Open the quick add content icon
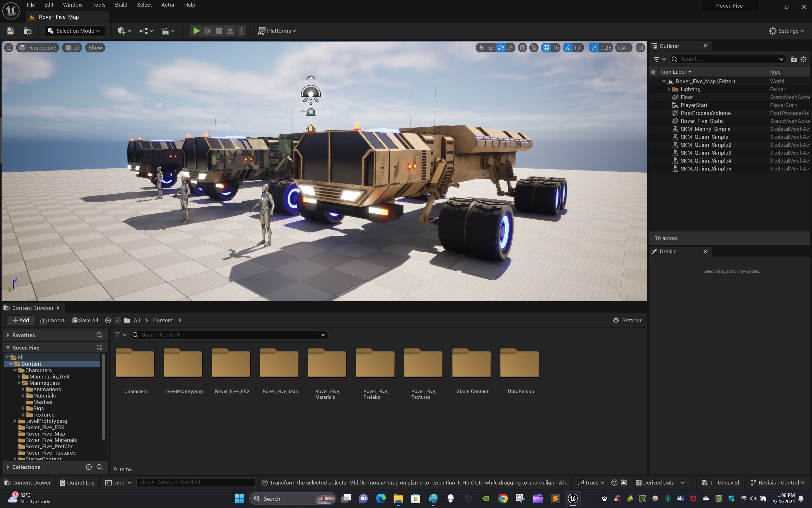The height and width of the screenshot is (508, 812). click(124, 31)
